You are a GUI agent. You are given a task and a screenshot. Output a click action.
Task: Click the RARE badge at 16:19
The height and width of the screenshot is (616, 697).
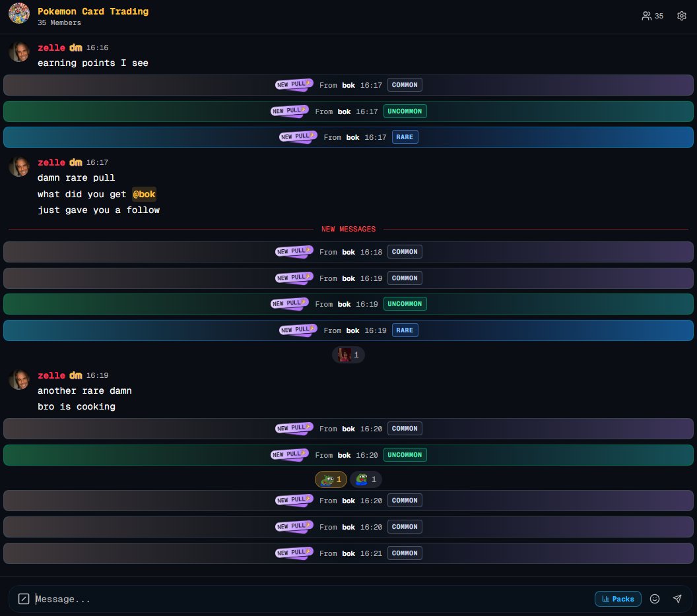click(405, 330)
